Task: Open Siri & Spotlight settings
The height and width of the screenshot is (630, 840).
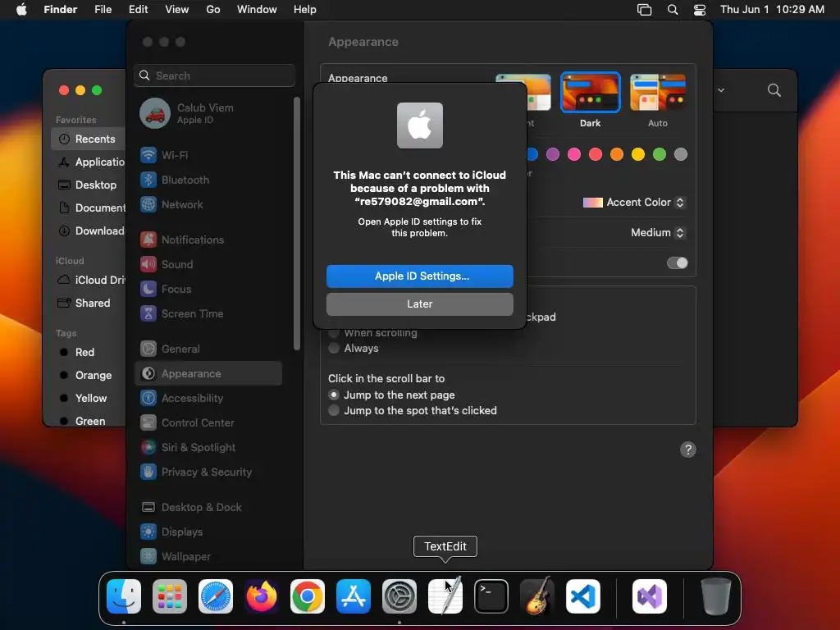Action: click(209, 447)
